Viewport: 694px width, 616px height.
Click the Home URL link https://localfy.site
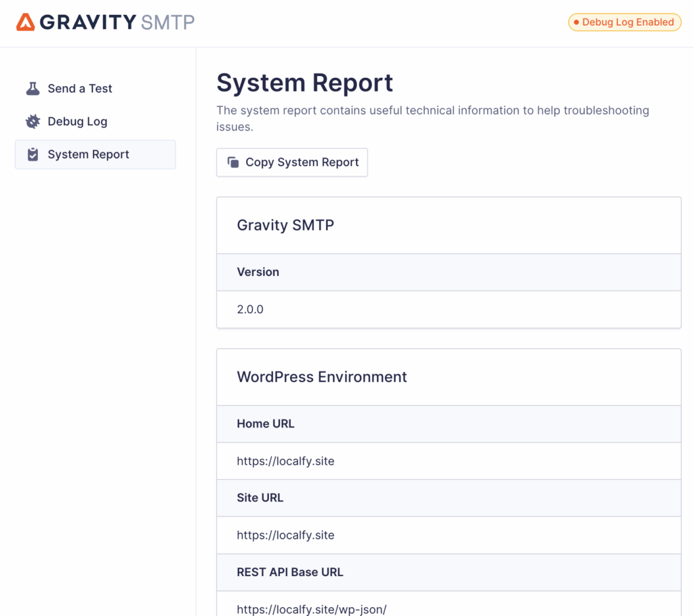pos(285,461)
